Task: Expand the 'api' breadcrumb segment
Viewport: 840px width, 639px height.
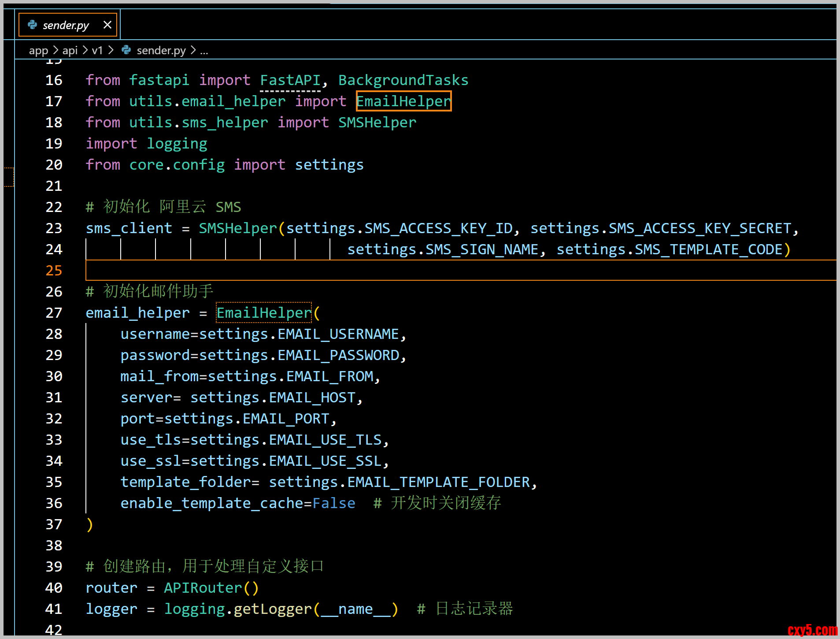Action: tap(70, 51)
